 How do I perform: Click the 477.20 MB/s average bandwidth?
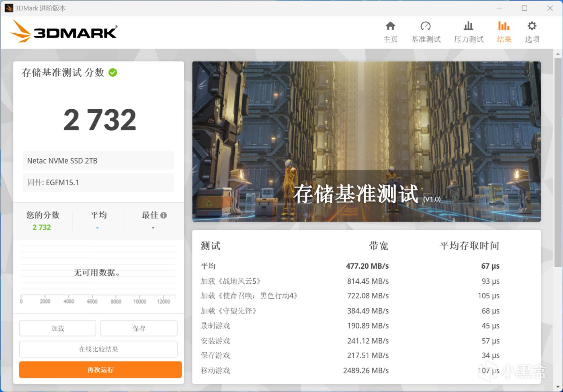click(x=367, y=266)
